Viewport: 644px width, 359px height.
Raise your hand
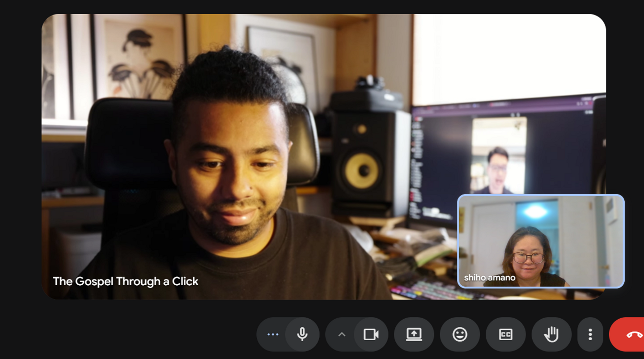[x=551, y=334]
